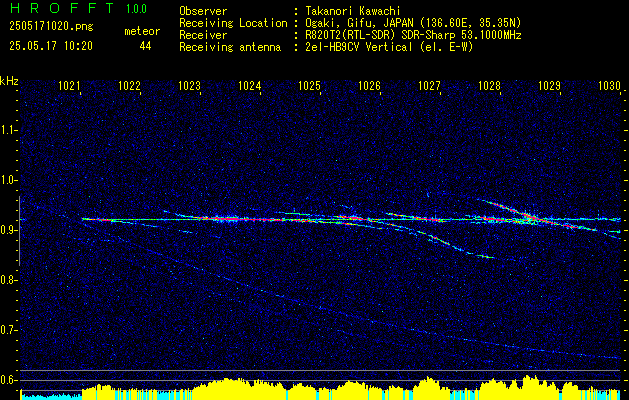Image resolution: width=629 pixels, height=400 pixels.
Task: Click the 1.0 kHz frequency label
Action: [x=7, y=180]
